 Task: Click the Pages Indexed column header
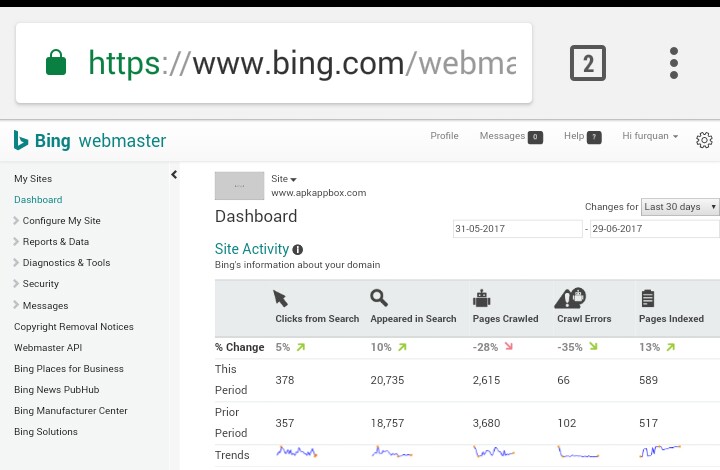[x=671, y=319]
